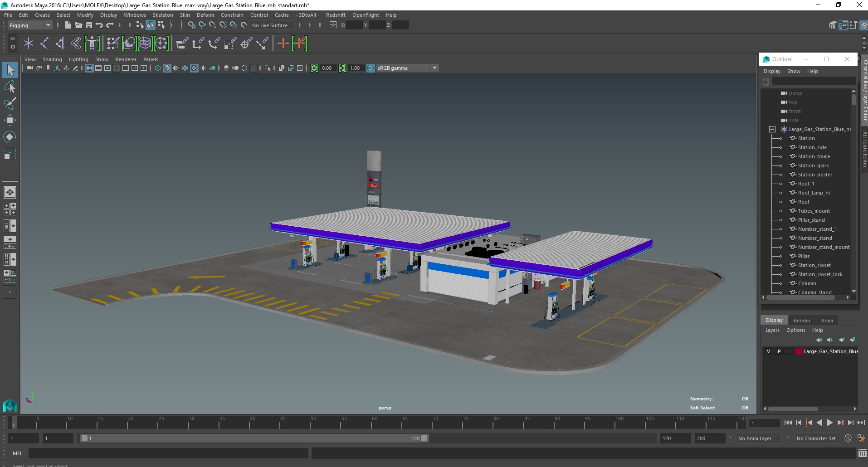868x467 pixels.
Task: Click the Open Scene folder icon
Action: point(78,25)
